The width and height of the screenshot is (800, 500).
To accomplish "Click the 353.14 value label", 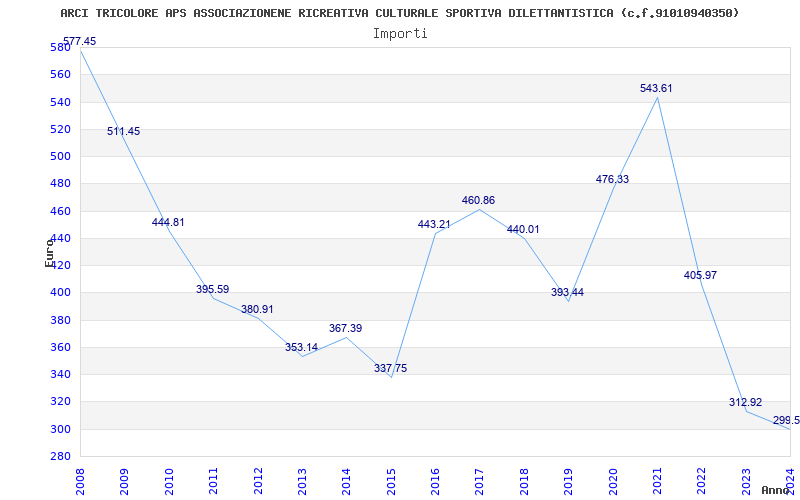I will tap(302, 347).
